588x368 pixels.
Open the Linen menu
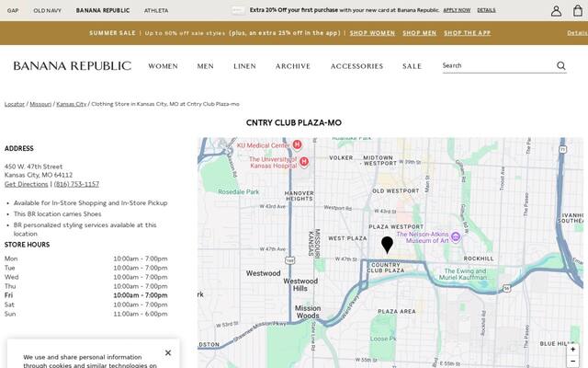pyautogui.click(x=245, y=66)
